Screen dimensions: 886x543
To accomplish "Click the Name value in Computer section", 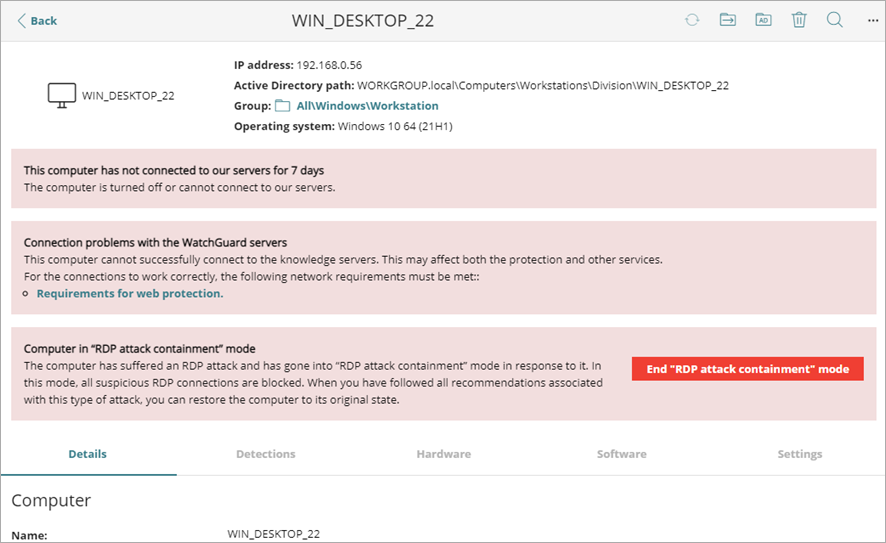I will [273, 535].
